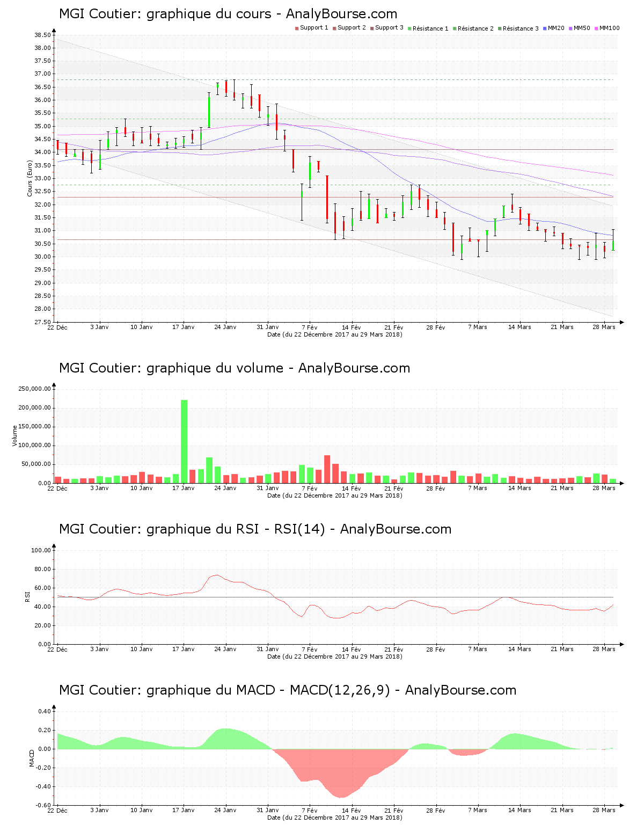644x832 pixels.
Task: Select the MM100 legend label
Action: (x=609, y=28)
